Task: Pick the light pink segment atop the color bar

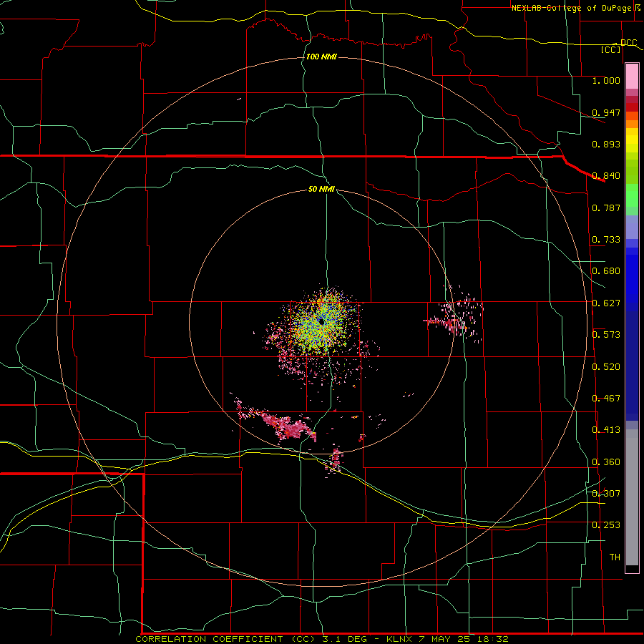Action: (x=632, y=76)
